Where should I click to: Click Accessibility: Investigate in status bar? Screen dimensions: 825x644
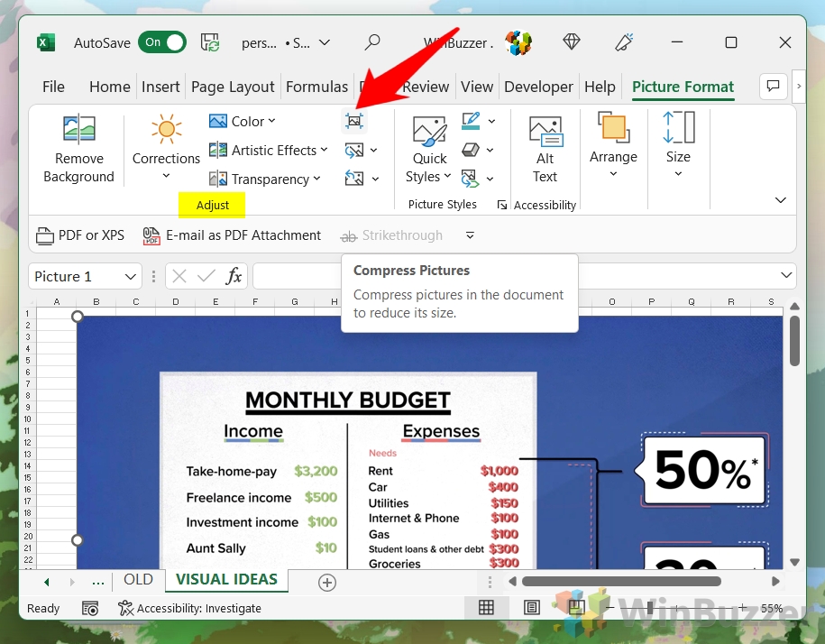[190, 608]
